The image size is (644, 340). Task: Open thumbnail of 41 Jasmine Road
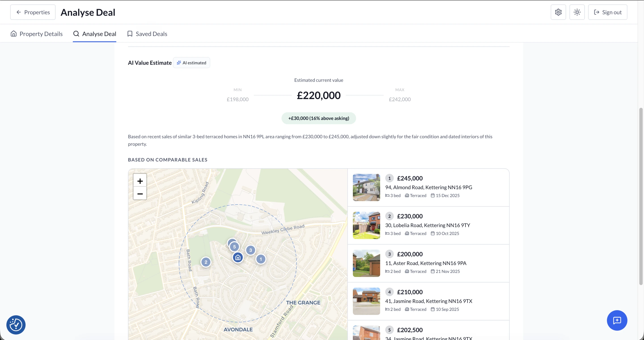[x=366, y=301]
